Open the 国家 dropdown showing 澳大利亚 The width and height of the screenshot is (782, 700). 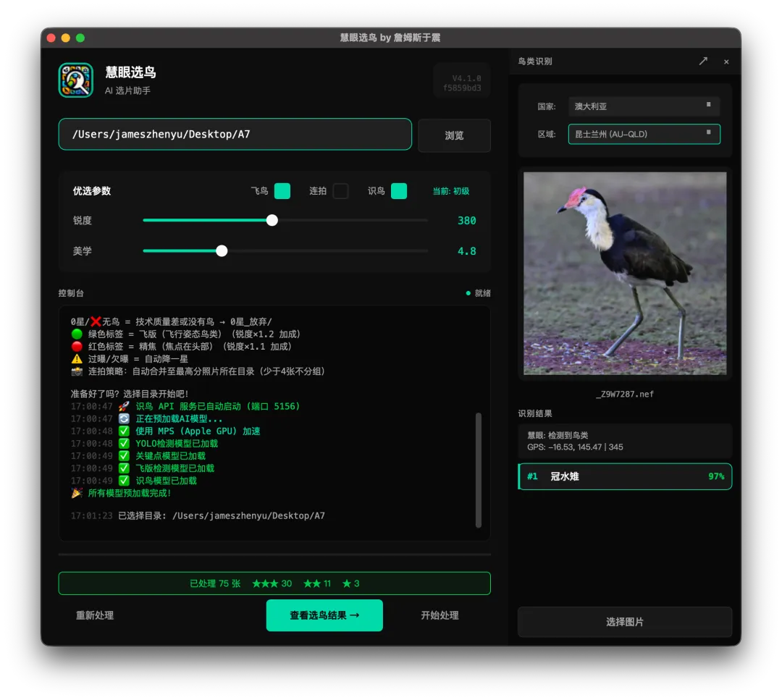pyautogui.click(x=644, y=106)
